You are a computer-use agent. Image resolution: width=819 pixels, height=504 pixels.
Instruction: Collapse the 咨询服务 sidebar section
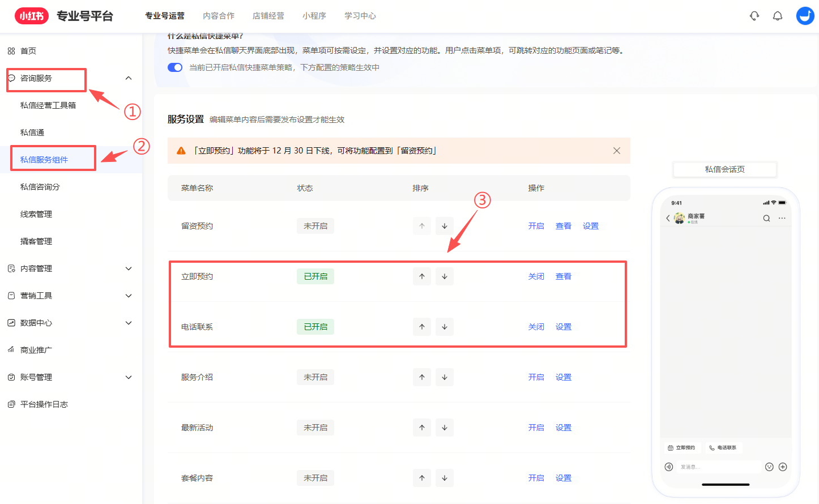129,78
